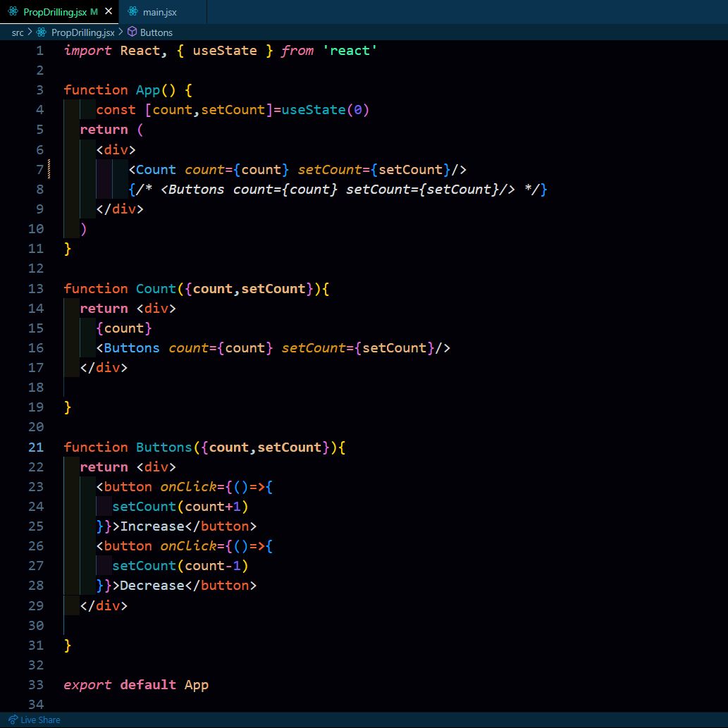Close the PropDrilling.jsx tab
Screen dimensions: 728x728
pos(108,12)
